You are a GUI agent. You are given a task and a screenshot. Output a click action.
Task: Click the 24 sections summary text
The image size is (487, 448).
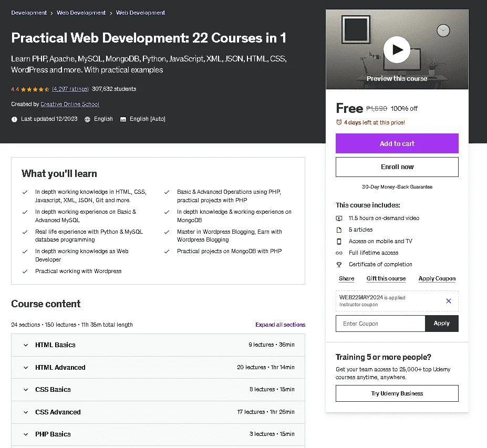click(x=72, y=325)
